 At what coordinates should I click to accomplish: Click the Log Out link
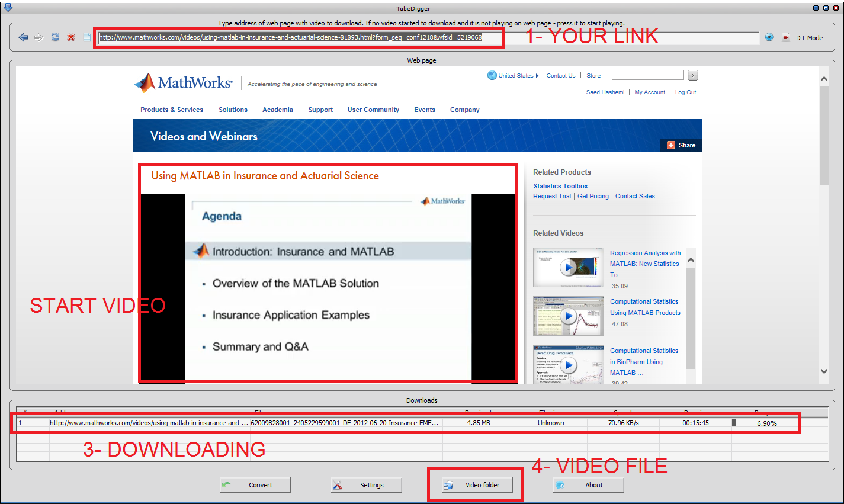point(685,92)
